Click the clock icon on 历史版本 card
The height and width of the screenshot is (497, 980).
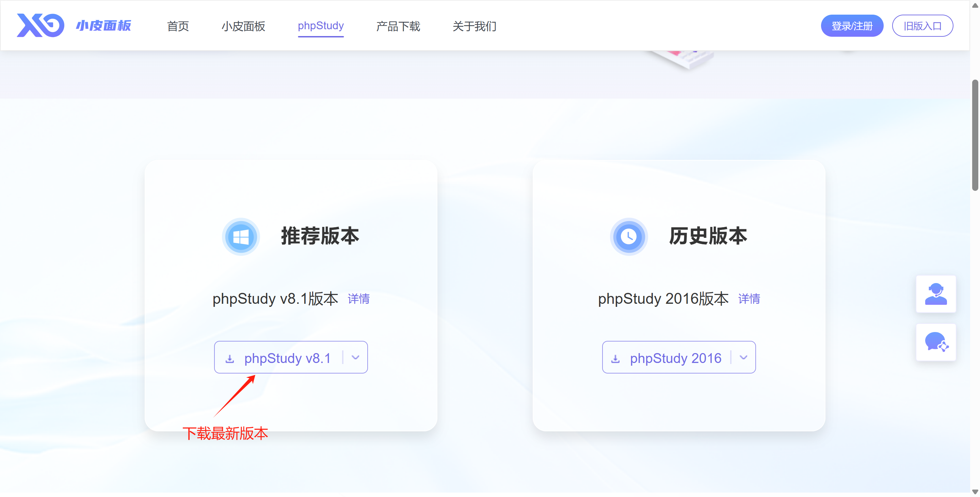(x=628, y=236)
